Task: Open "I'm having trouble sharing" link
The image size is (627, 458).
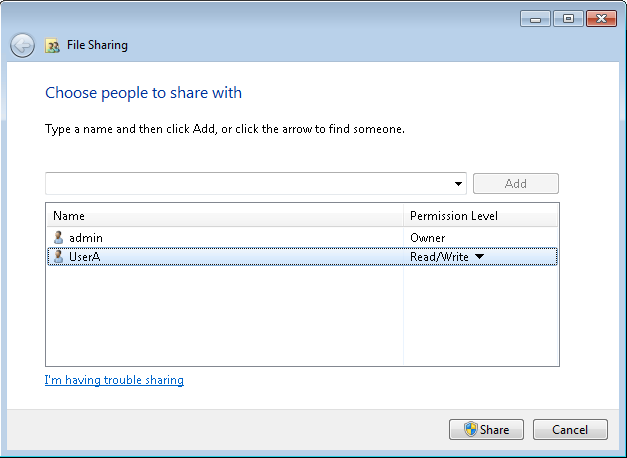Action: pyautogui.click(x=114, y=380)
